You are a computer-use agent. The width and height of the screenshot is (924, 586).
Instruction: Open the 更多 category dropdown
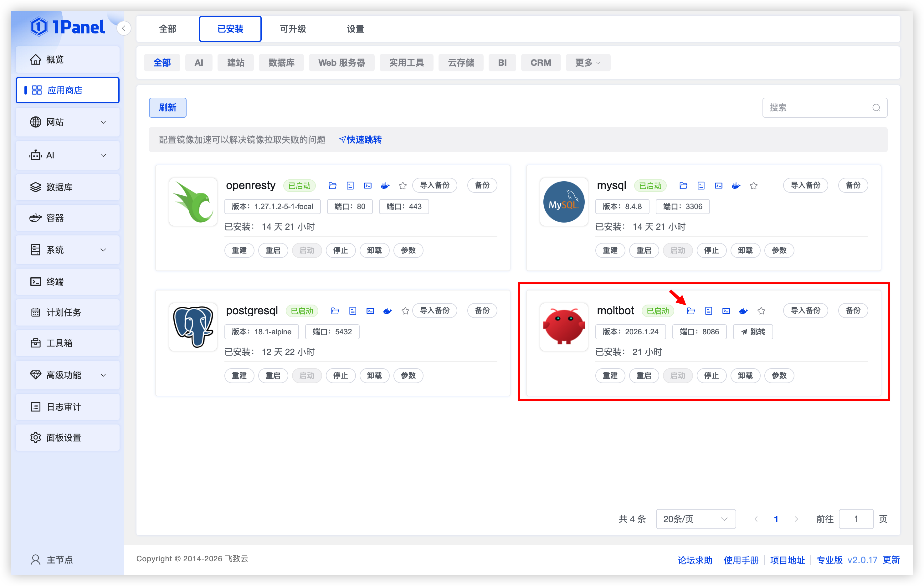click(x=588, y=62)
